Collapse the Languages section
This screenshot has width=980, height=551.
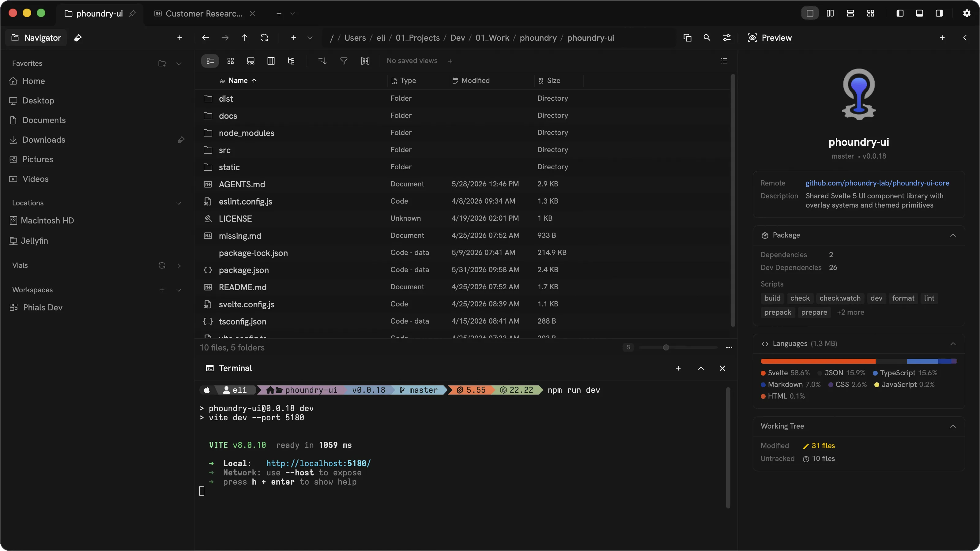click(x=953, y=344)
